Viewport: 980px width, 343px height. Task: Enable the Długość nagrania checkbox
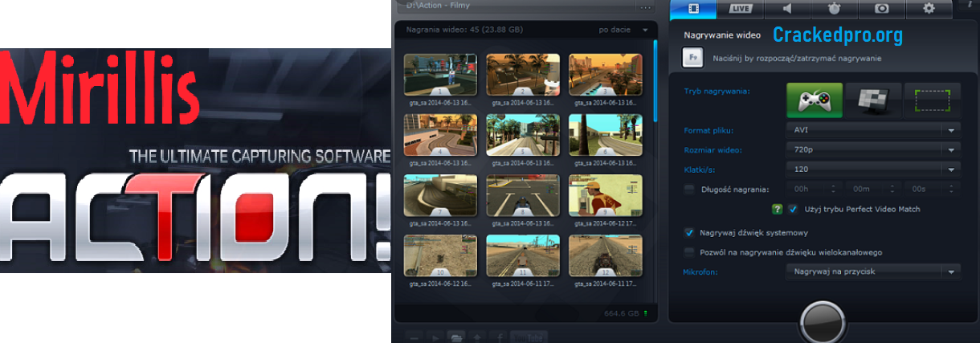tap(689, 190)
